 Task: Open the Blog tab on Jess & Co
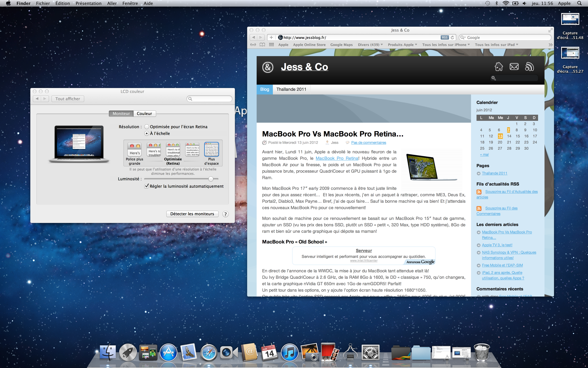tap(265, 89)
